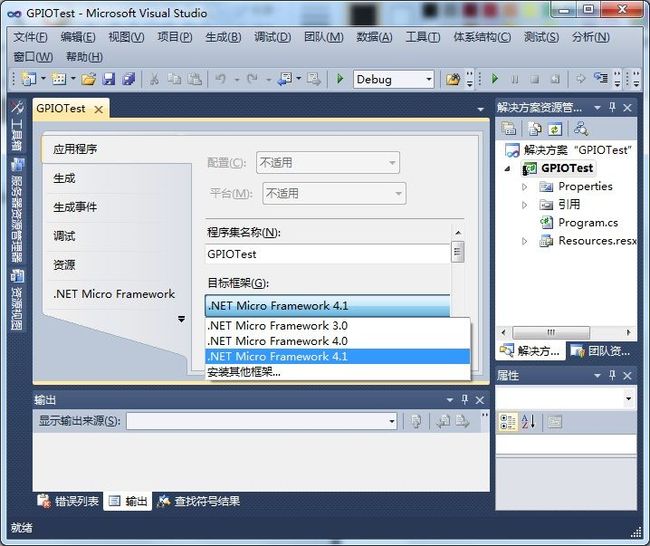Viewport: 650px width, 546px height.
Task: Click the Paste icon in the toolbar
Action: (194, 79)
